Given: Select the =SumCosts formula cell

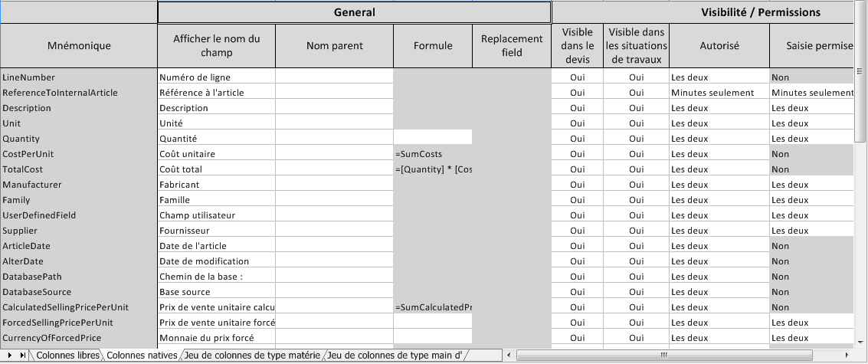Looking at the screenshot, I should coord(433,154).
